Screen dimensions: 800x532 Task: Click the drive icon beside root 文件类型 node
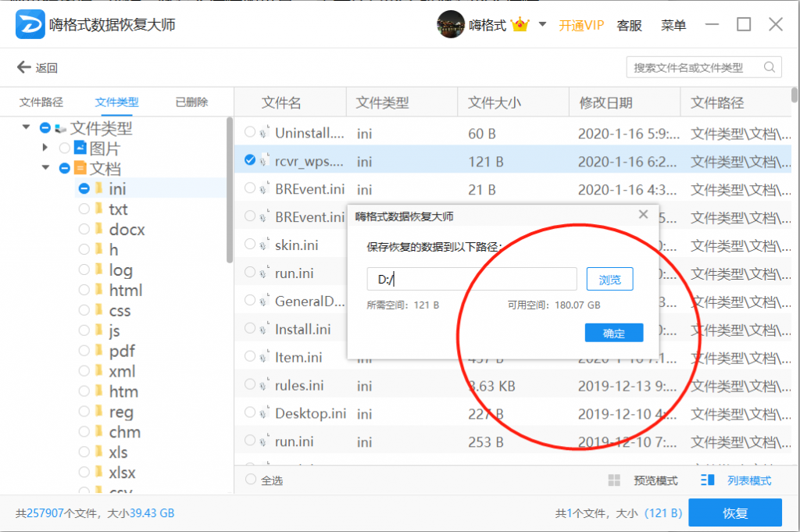[61, 128]
